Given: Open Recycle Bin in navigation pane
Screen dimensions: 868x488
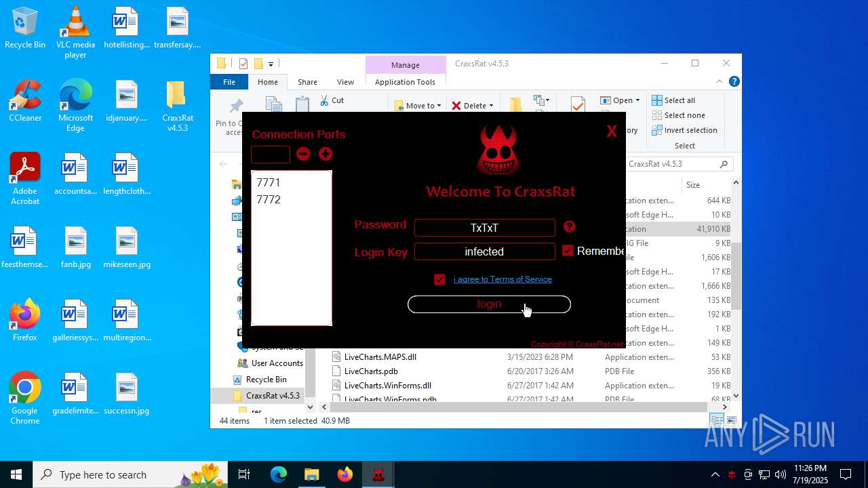Looking at the screenshot, I should tap(266, 380).
